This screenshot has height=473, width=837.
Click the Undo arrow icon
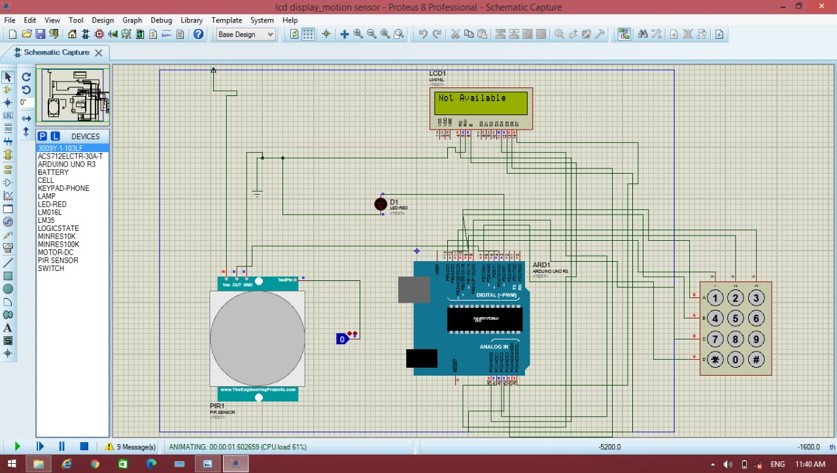[x=423, y=34]
